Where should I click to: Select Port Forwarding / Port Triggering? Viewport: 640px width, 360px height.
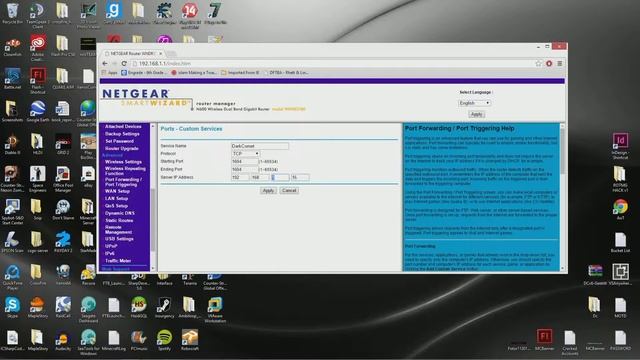pyautogui.click(x=123, y=182)
